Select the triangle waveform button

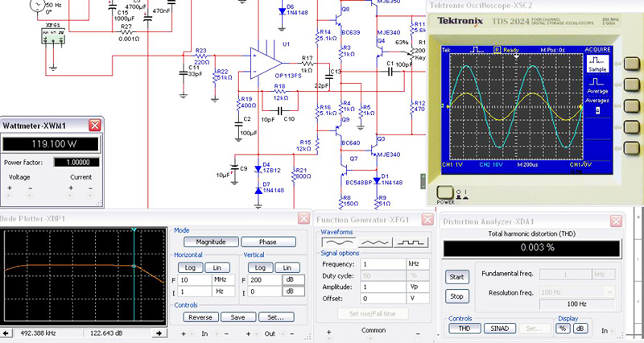375,242
